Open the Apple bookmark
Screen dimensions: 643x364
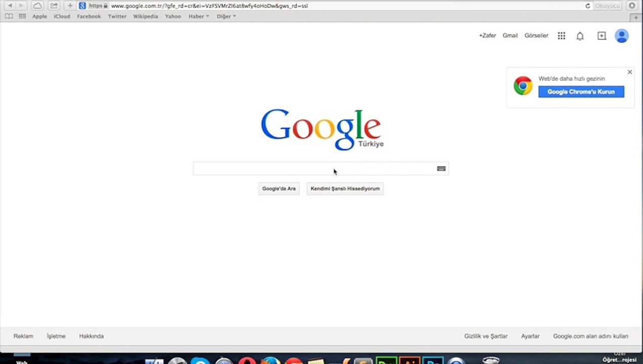[39, 16]
